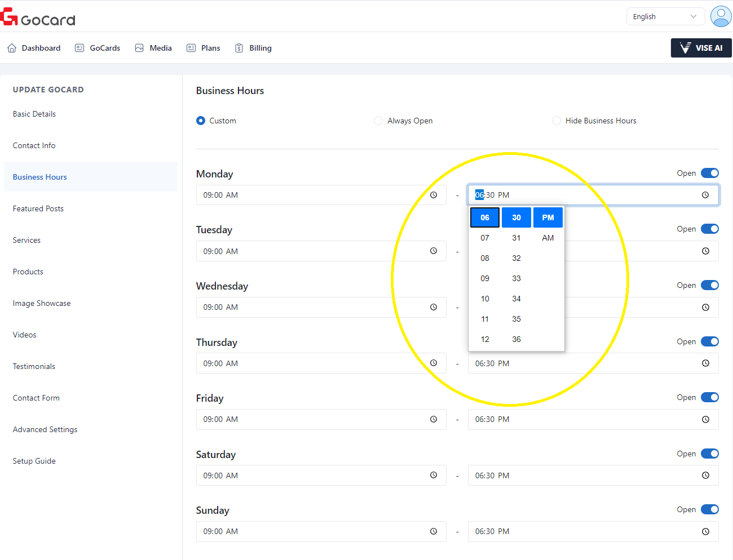Click the clock icon in Sunday's opening time
Screen dimensions: 733x560
point(434,531)
